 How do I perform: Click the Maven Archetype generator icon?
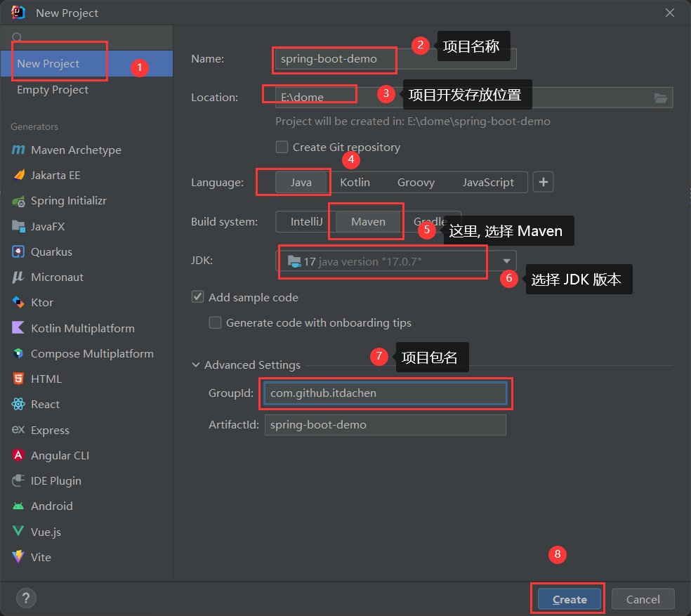tap(18, 150)
